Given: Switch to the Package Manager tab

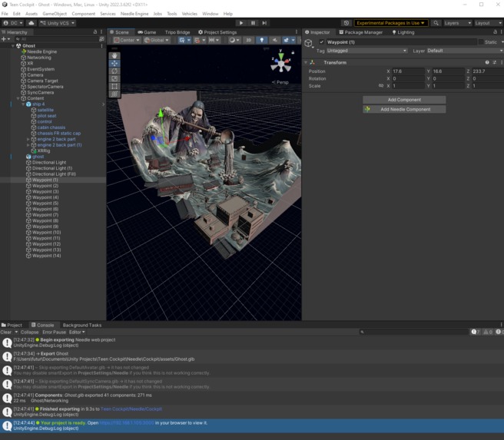Looking at the screenshot, I should [360, 32].
